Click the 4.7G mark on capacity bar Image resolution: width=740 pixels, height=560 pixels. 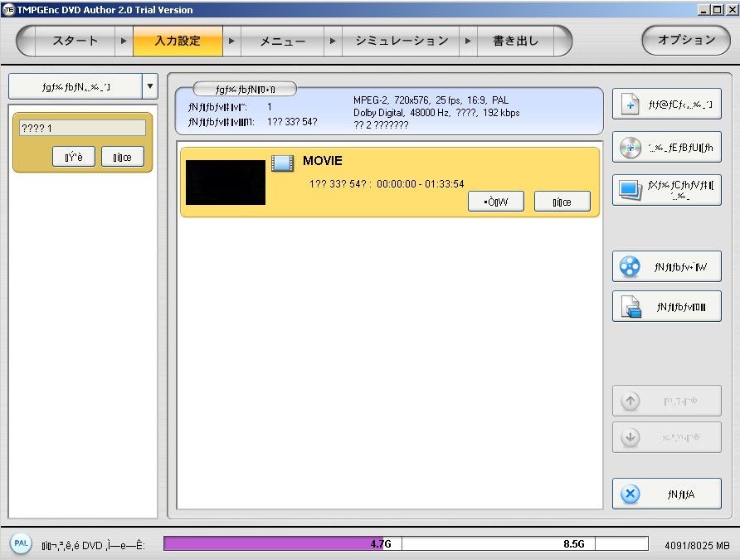tap(381, 544)
